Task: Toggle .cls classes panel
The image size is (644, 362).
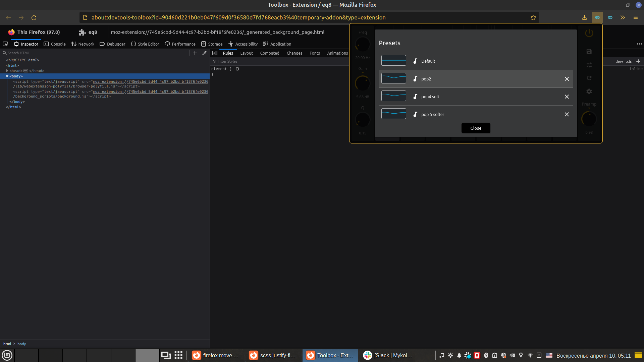Action: (x=629, y=61)
